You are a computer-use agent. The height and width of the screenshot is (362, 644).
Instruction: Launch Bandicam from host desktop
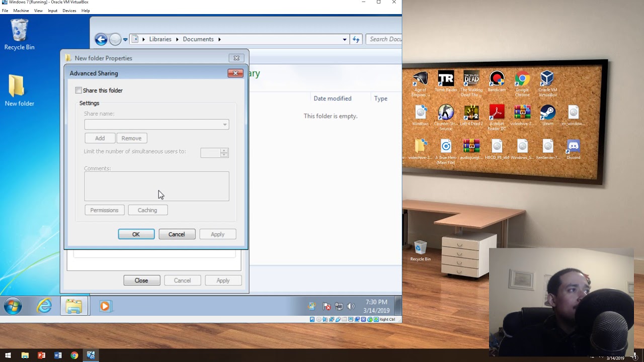click(x=497, y=82)
